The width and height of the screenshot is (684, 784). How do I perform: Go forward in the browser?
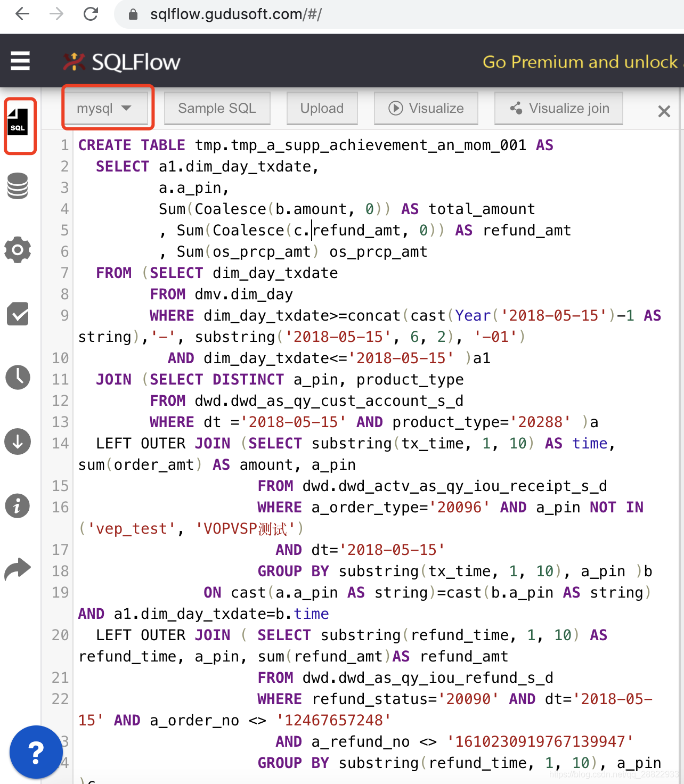point(56,14)
